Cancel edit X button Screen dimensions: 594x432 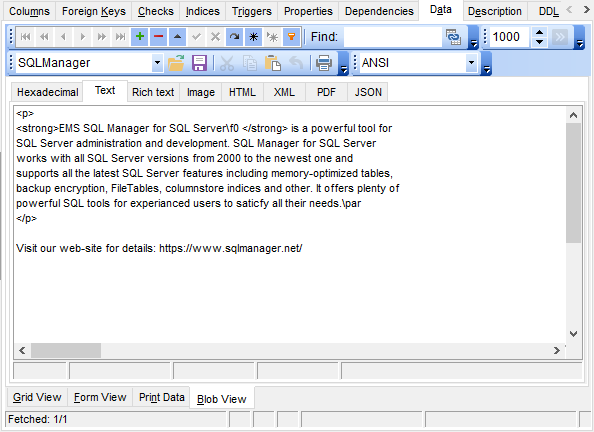[215, 37]
